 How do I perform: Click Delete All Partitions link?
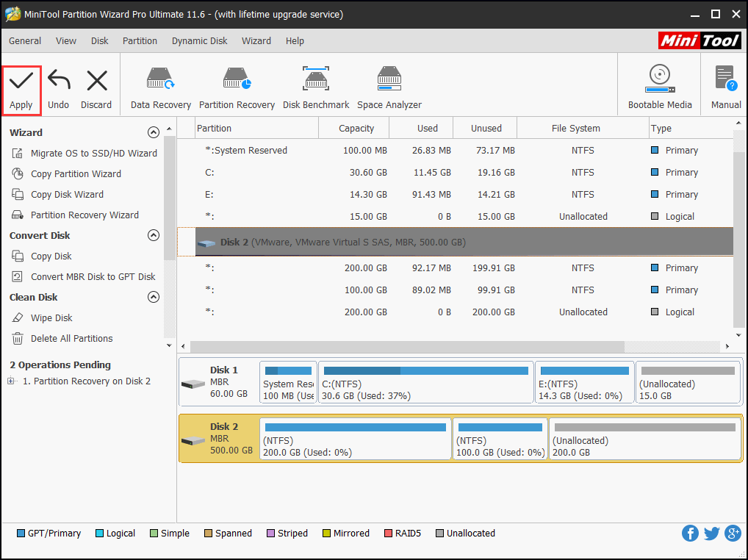click(71, 338)
